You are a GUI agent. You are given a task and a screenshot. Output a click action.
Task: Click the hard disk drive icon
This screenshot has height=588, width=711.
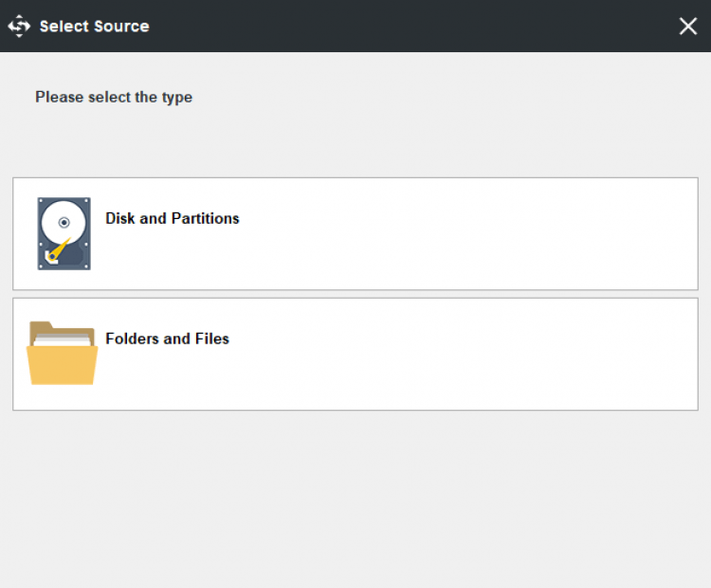64,233
